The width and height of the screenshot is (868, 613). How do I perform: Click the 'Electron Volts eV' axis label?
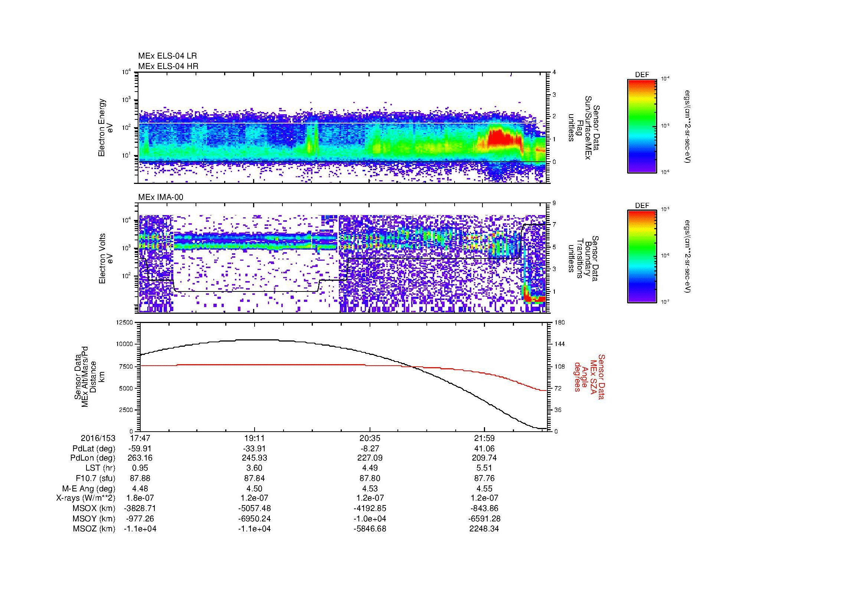106,259
